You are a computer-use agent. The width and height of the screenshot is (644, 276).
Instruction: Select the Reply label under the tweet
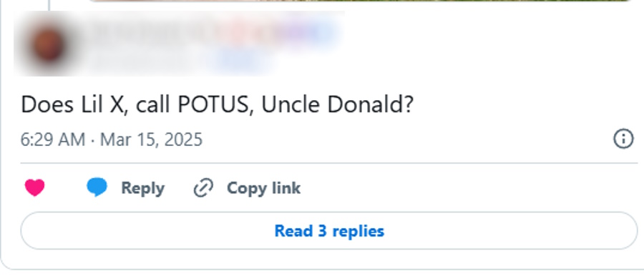[142, 188]
